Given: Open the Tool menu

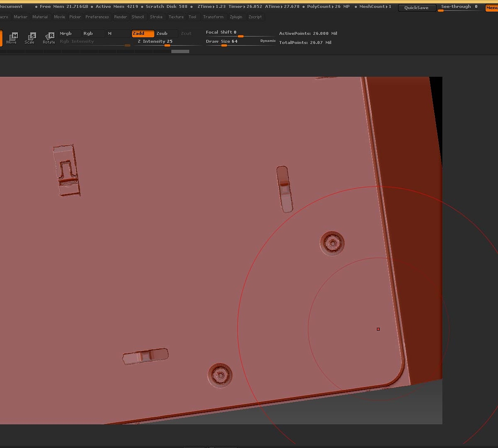Looking at the screenshot, I should tap(193, 17).
